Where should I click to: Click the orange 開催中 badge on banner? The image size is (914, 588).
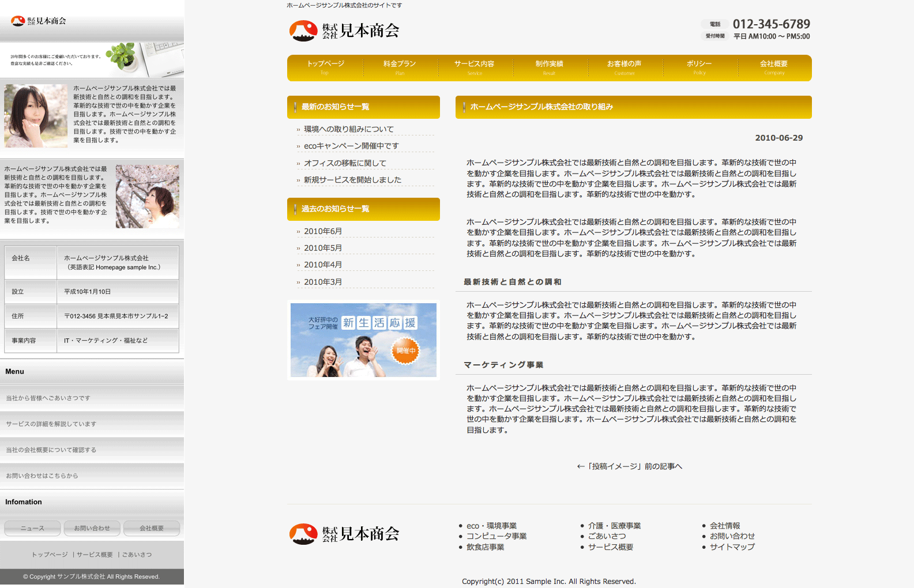click(x=405, y=350)
